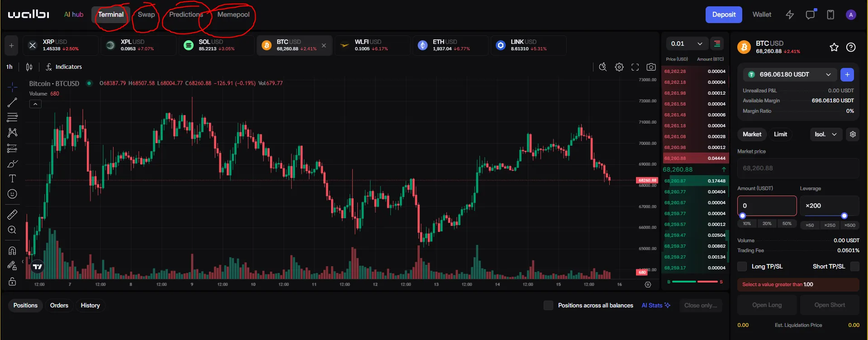
Task: Open chart style candles selector
Action: [29, 67]
